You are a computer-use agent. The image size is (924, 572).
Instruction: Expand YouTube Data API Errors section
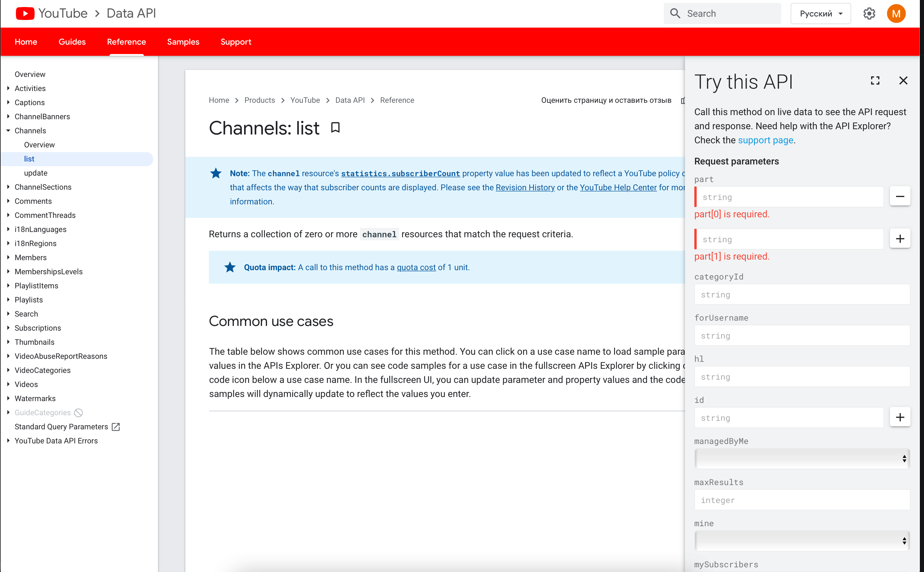(8, 440)
